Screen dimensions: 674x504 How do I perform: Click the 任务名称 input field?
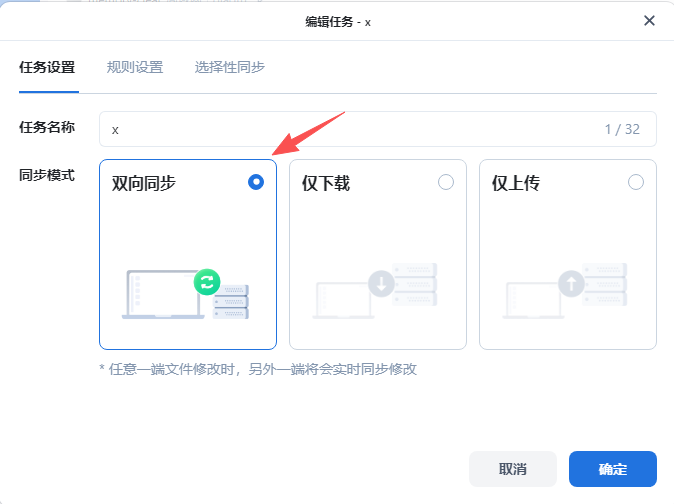click(377, 129)
